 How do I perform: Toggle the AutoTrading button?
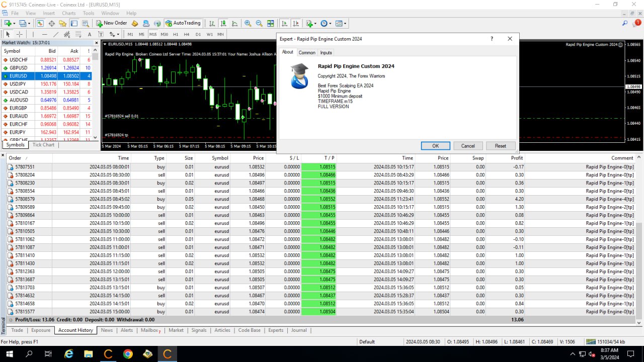183,23
